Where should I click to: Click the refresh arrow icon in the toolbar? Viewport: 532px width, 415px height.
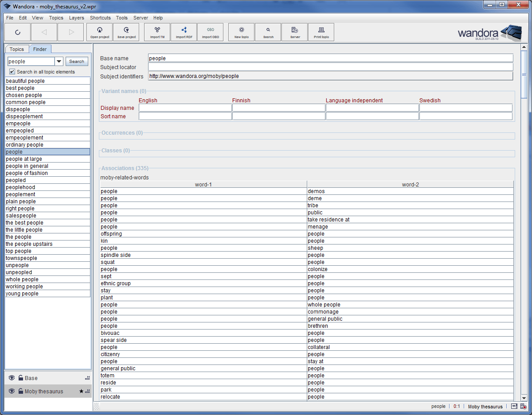tap(17, 31)
